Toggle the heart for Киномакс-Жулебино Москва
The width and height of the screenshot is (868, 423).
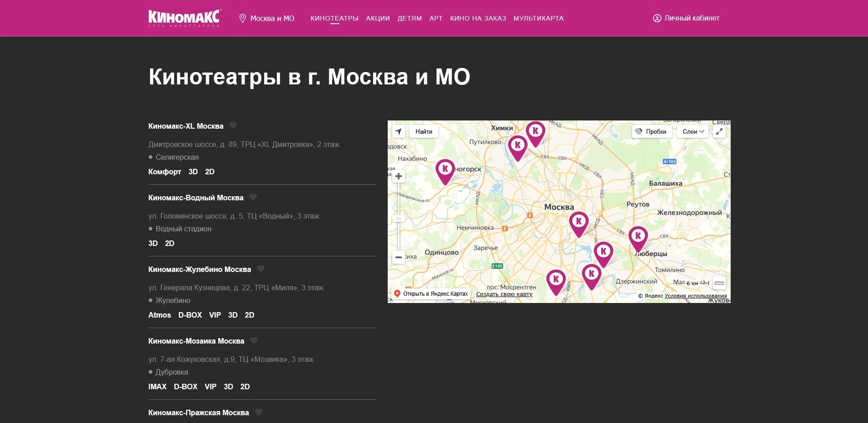click(x=260, y=269)
